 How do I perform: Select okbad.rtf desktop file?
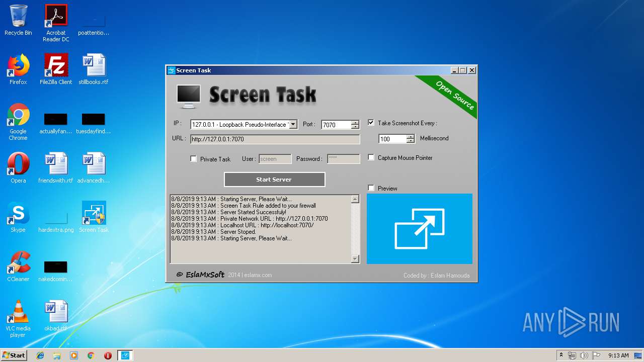(x=56, y=316)
